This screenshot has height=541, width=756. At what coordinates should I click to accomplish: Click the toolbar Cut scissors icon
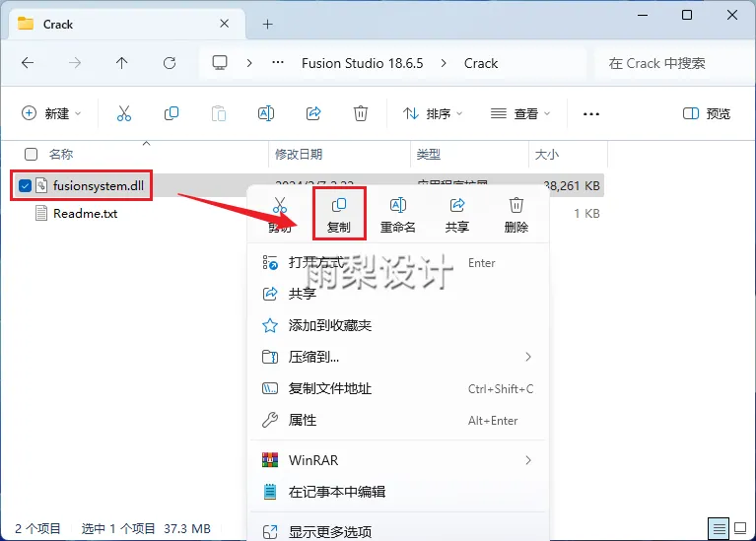[124, 113]
